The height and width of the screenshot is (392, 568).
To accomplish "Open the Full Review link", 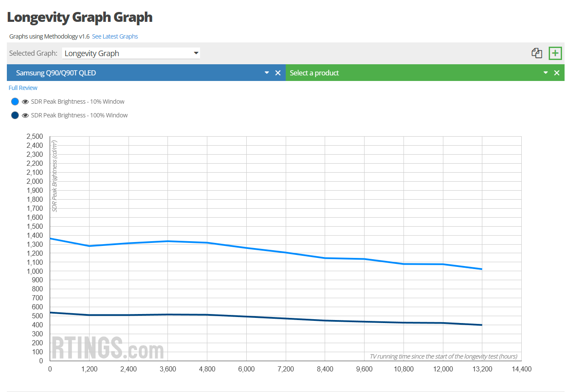I will point(23,88).
